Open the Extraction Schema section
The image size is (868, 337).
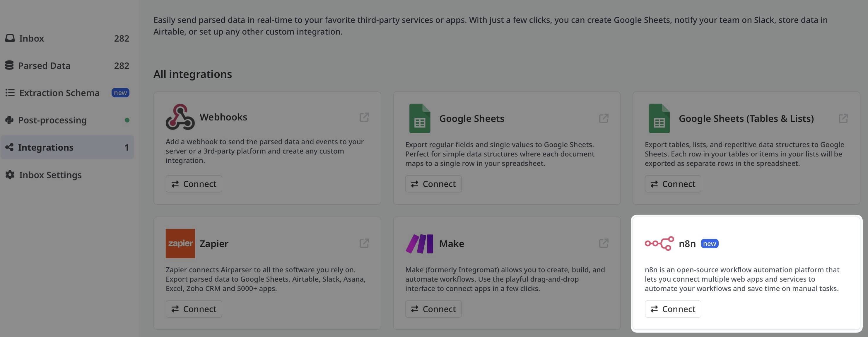pos(59,93)
